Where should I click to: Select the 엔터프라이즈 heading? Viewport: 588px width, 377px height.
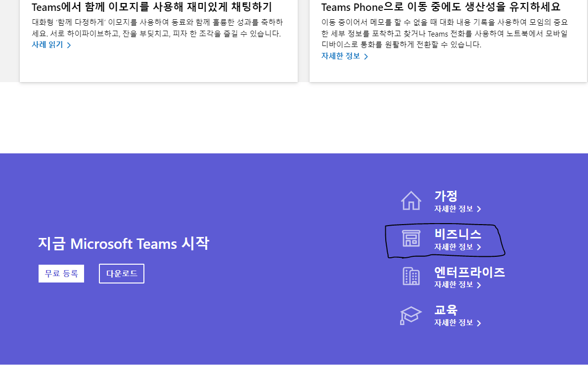click(x=469, y=272)
